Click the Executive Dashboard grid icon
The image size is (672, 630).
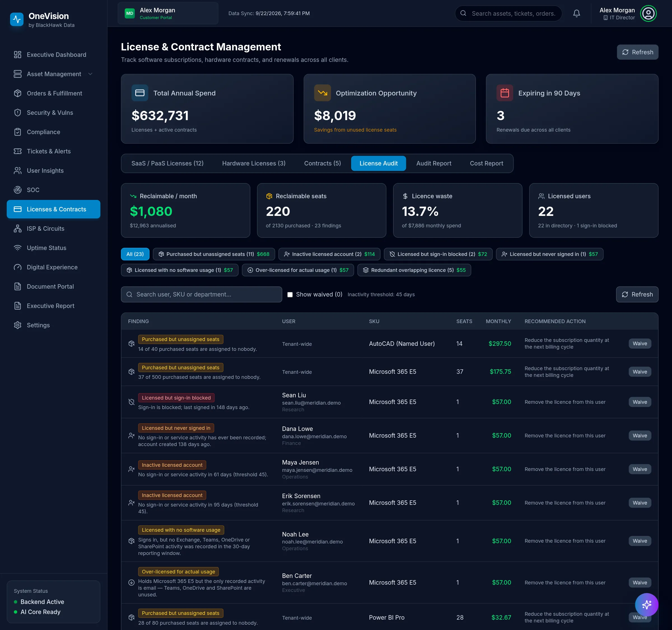pos(18,55)
